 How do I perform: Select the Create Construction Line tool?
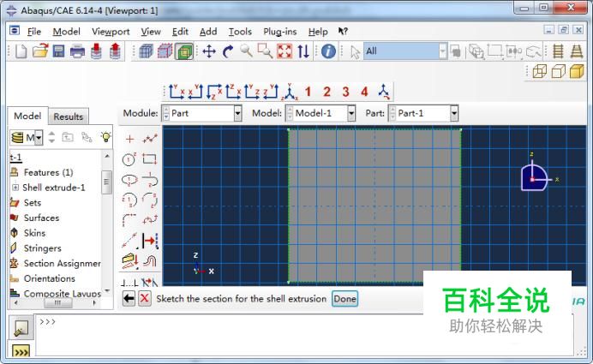click(129, 241)
